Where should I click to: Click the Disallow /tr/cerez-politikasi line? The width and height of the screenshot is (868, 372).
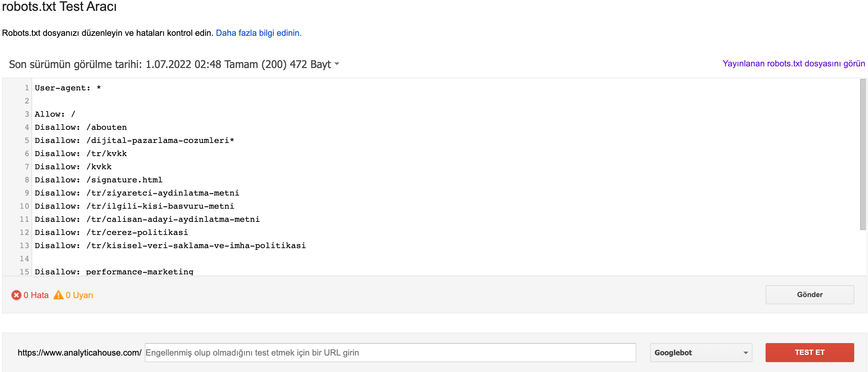tap(111, 232)
